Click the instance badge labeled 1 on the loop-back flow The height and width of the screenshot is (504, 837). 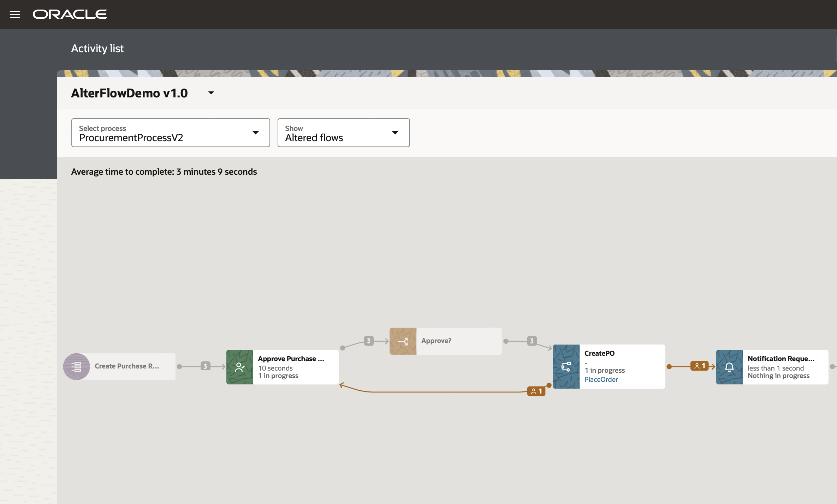(x=537, y=391)
